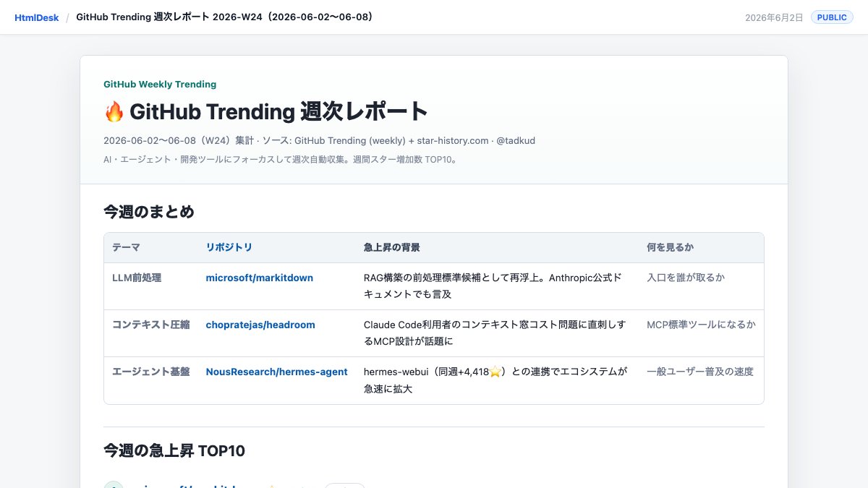Click the 何を見るか column header

[670, 247]
